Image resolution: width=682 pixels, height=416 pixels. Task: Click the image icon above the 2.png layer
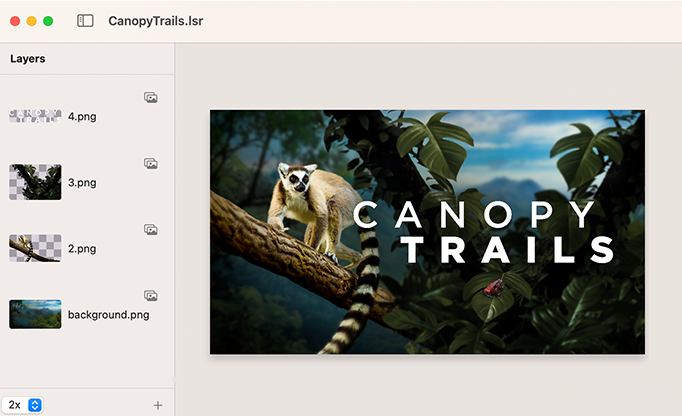pos(151,229)
